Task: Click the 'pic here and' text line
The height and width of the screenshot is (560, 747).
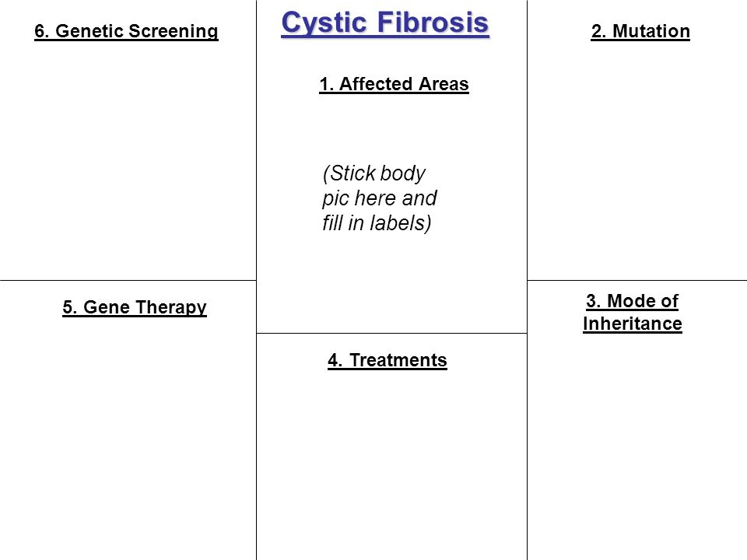Action: (x=379, y=198)
